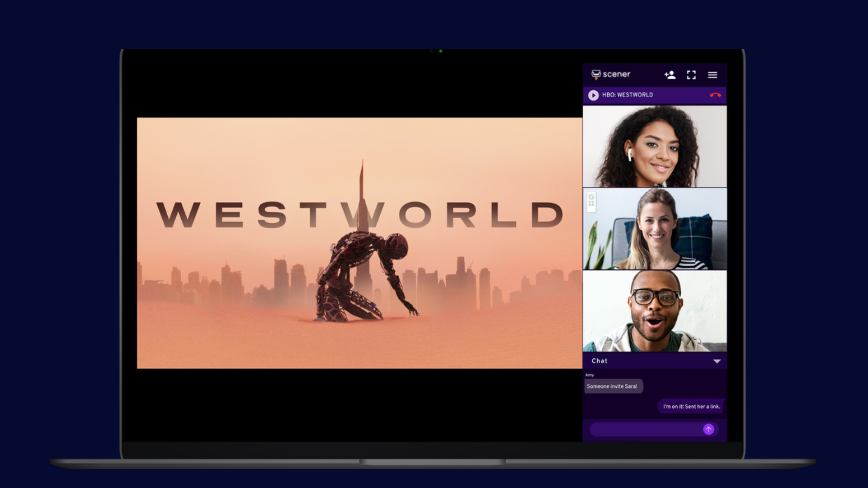
Task: Open the invite friend icon
Action: coord(670,75)
